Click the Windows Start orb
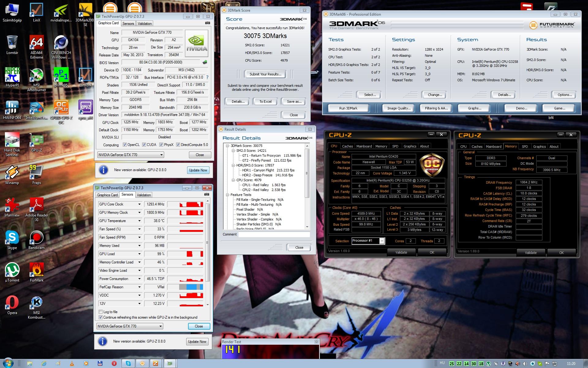Screen dimensions: 588x368 [x=8, y=363]
